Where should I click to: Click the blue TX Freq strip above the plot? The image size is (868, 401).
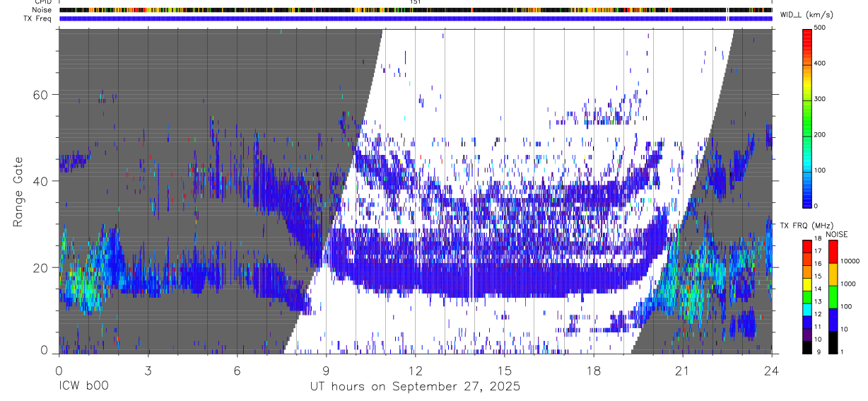click(416, 18)
